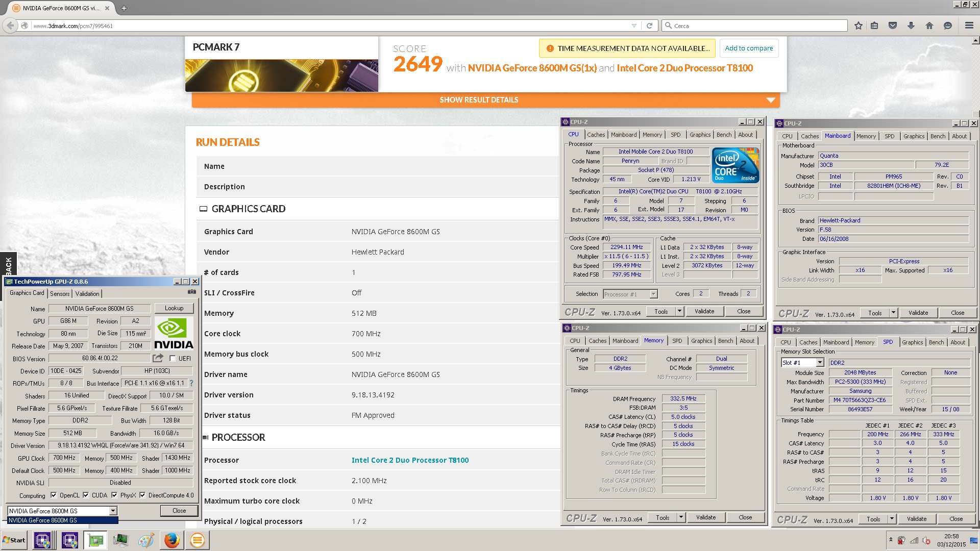Open the orange 3DMark taskbar icon
980x551 pixels.
coord(198,540)
